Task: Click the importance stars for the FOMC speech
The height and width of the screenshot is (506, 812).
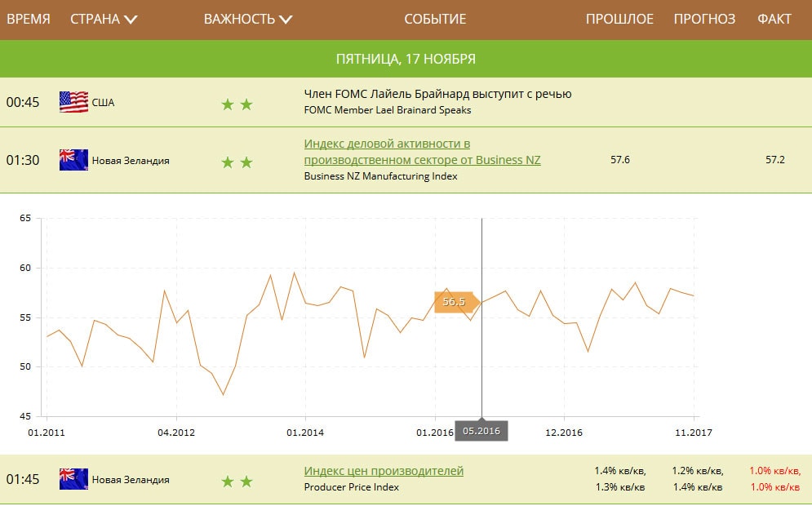Action: tap(237, 104)
